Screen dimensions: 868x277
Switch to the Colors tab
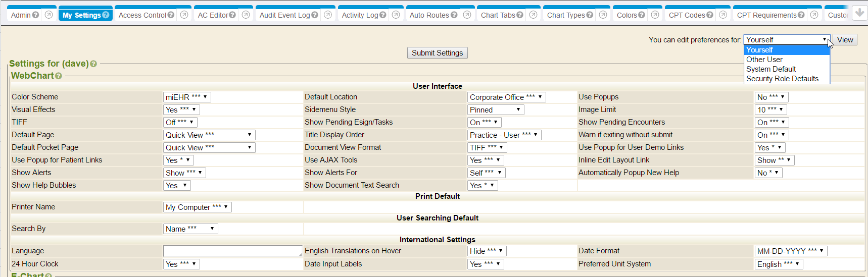[626, 15]
